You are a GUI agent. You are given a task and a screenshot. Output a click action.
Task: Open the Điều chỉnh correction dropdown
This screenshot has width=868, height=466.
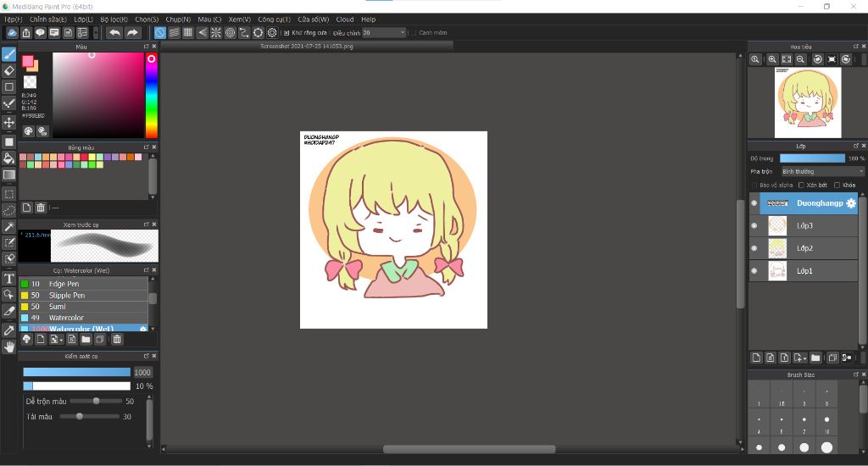pyautogui.click(x=384, y=33)
